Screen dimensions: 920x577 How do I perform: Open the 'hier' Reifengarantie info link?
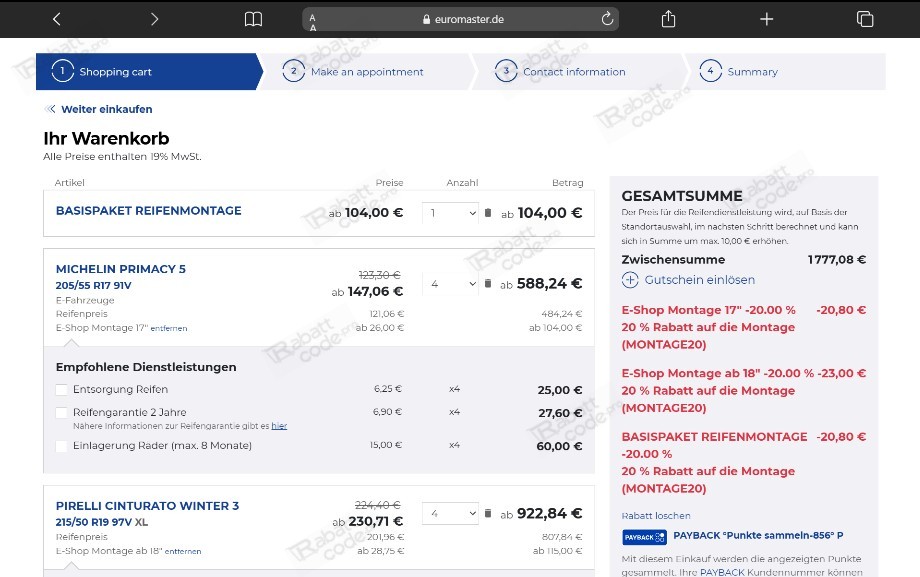[279, 426]
